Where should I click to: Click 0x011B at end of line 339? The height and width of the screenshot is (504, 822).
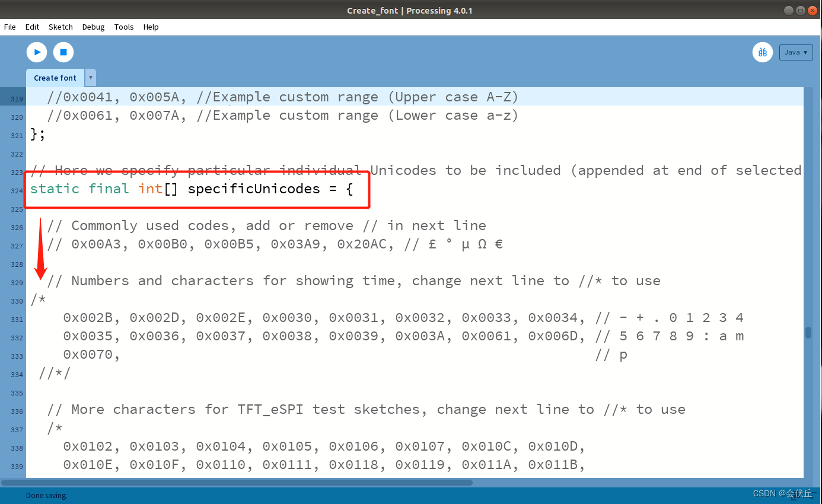pos(553,465)
